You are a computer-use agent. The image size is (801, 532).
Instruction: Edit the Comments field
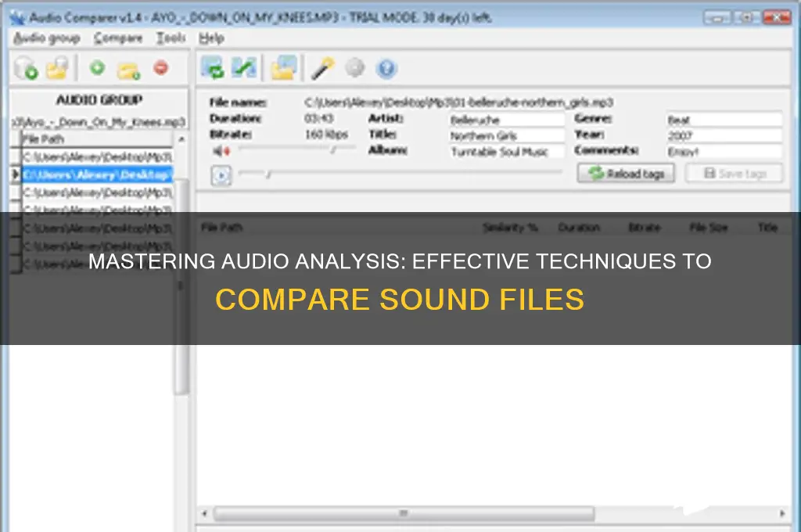tap(724, 151)
